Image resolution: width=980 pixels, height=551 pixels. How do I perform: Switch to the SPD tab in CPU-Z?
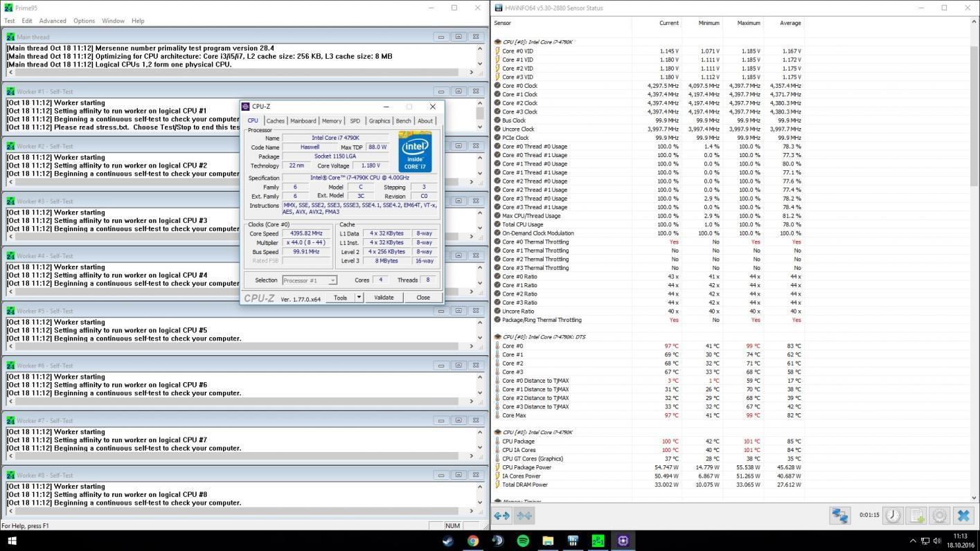point(355,121)
